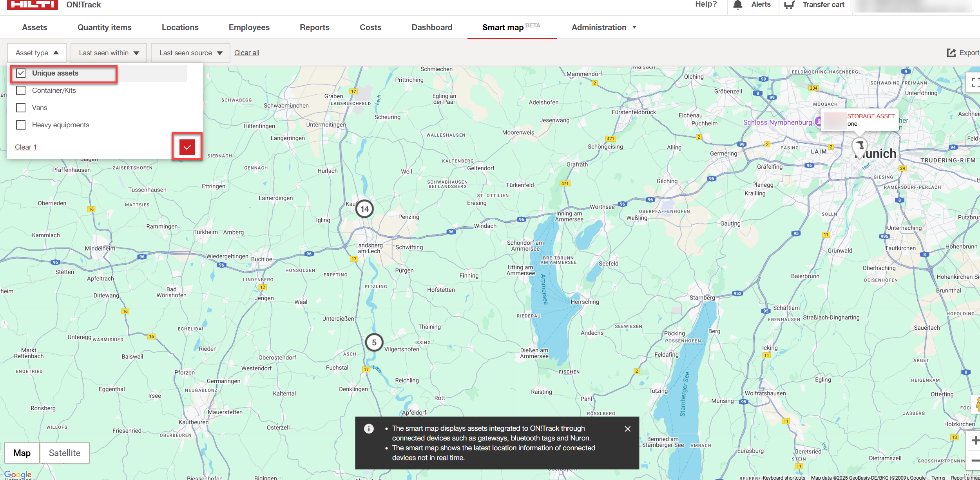Viewport: 980px width, 480px height.
Task: Enable the Vans checkbox
Action: (x=21, y=108)
